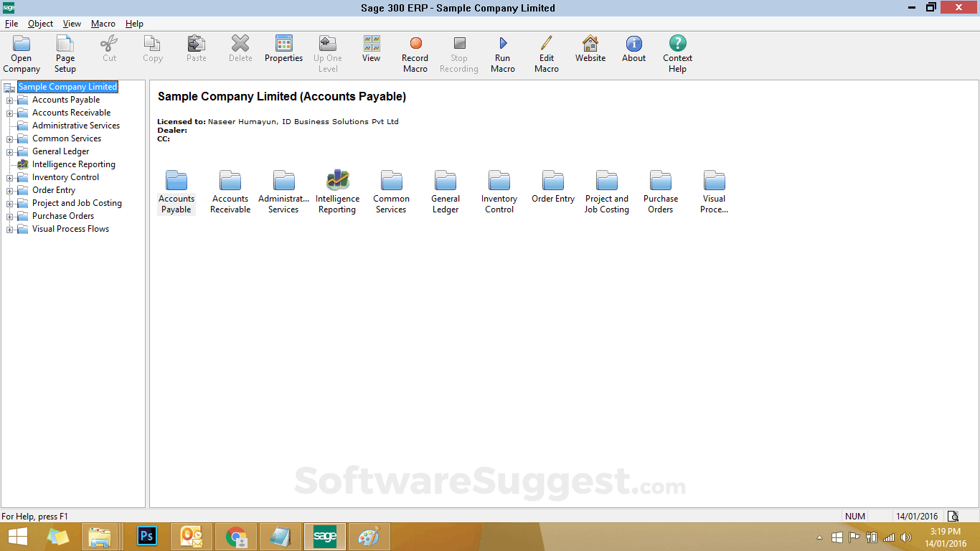Viewport: 980px width, 551px height.
Task: Expand Visual Process Flows tree node
Action: (x=10, y=229)
